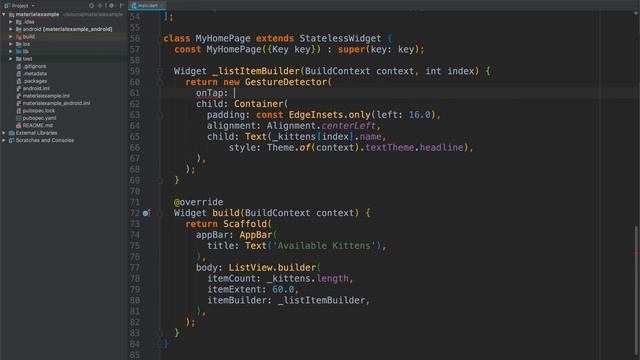Click the External Libraries icon
Image resolution: width=640 pixels, height=360 pixels.
11,133
